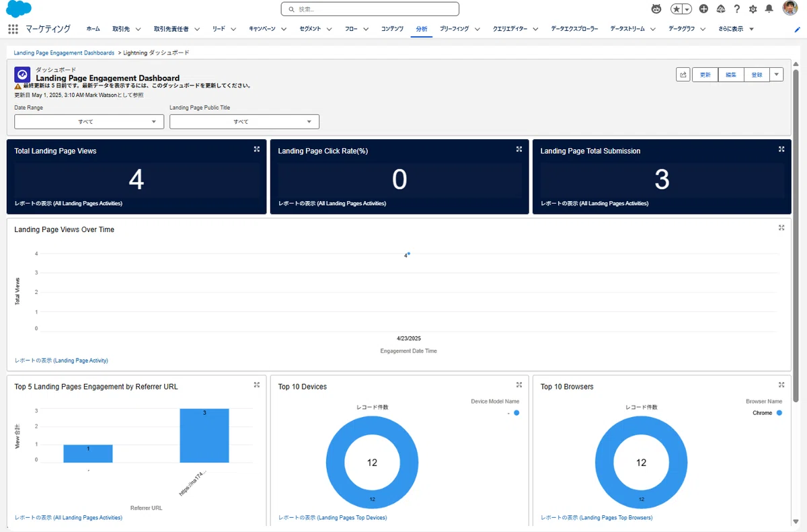View report under Top 5 Referrer URL chart
Image resolution: width=807 pixels, height=532 pixels.
coord(68,518)
